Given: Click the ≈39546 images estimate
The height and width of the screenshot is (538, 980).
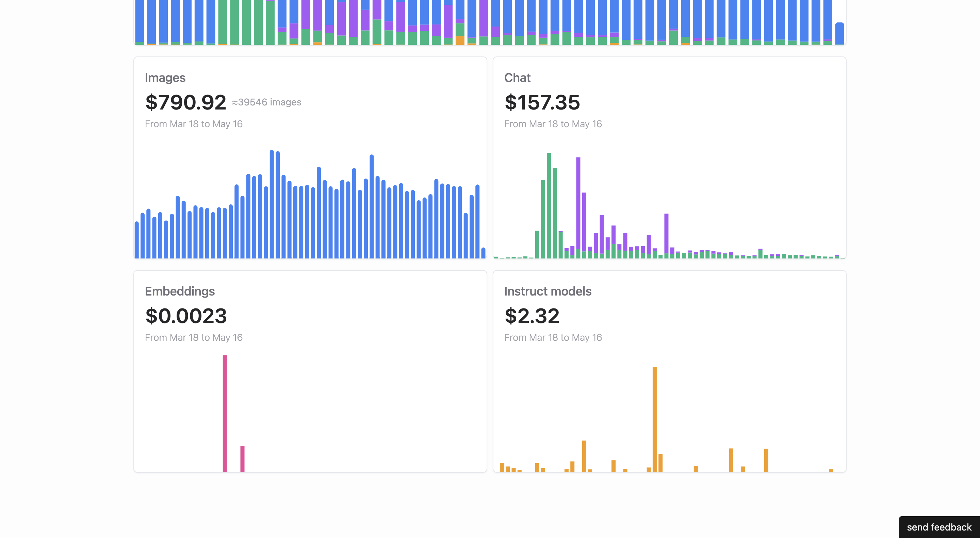Looking at the screenshot, I should [x=267, y=102].
